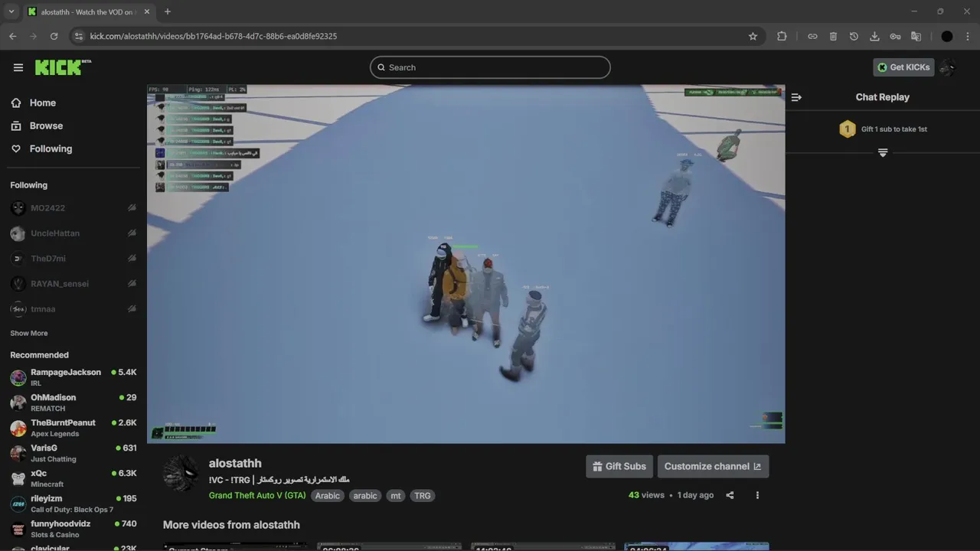The height and width of the screenshot is (551, 980).
Task: Click the translate extension icon in toolbar
Action: pos(916,36)
